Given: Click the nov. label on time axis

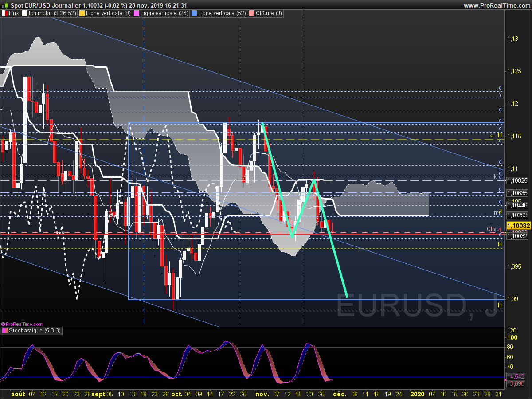Looking at the screenshot, I should coord(263,394).
